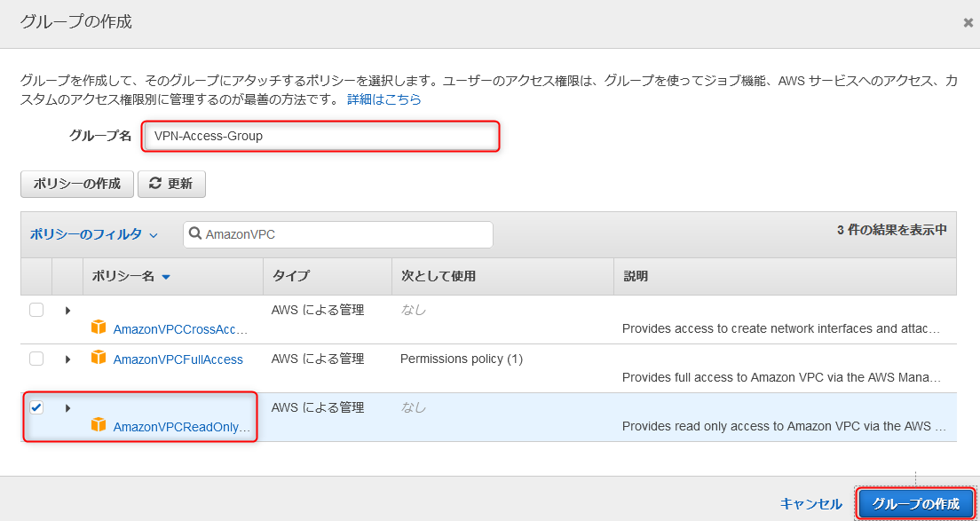This screenshot has height=521, width=980.
Task: Click the グループの作成 button
Action: coord(916,503)
